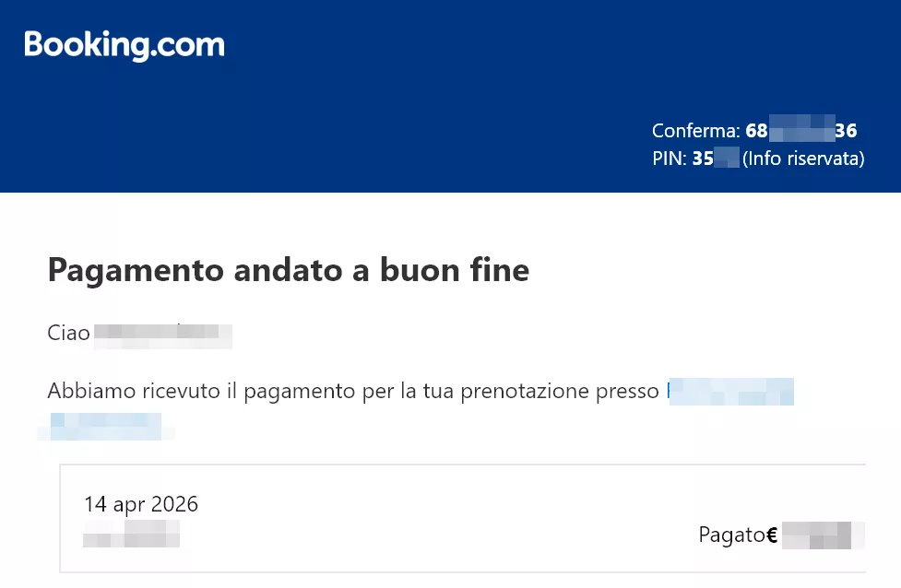Screen dimensions: 901x588
Task: Click the euro symbol beside Pagato
Action: 773,535
